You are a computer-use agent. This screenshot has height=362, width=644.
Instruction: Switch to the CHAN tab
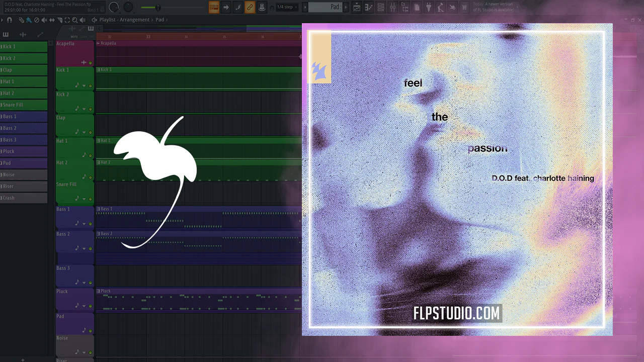83,36
